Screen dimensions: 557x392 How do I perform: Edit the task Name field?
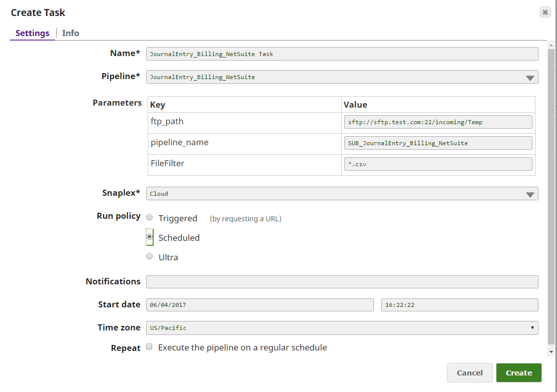click(342, 54)
